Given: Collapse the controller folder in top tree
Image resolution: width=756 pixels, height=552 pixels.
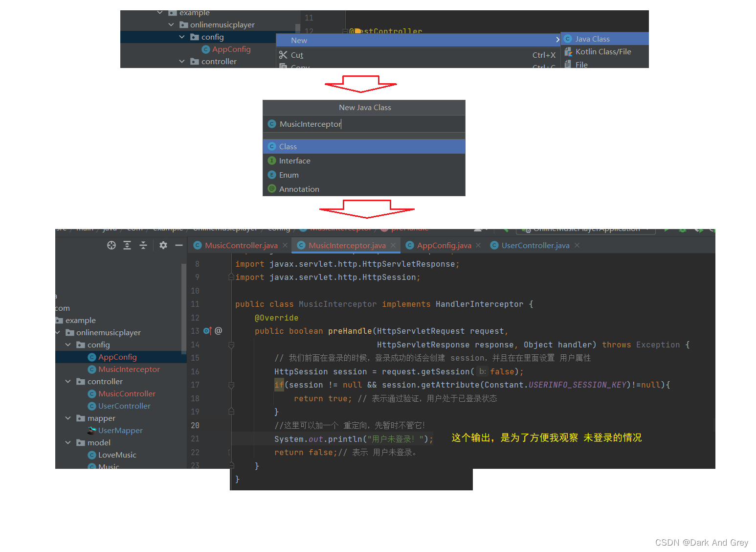Looking at the screenshot, I should pyautogui.click(x=182, y=61).
